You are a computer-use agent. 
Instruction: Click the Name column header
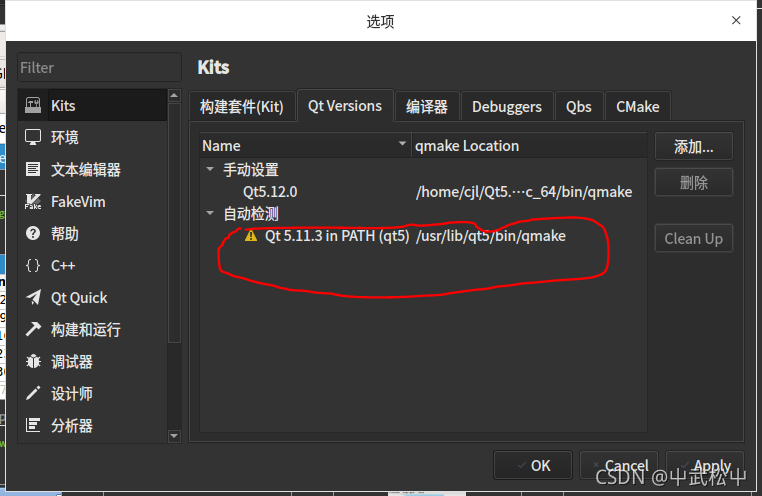point(306,146)
